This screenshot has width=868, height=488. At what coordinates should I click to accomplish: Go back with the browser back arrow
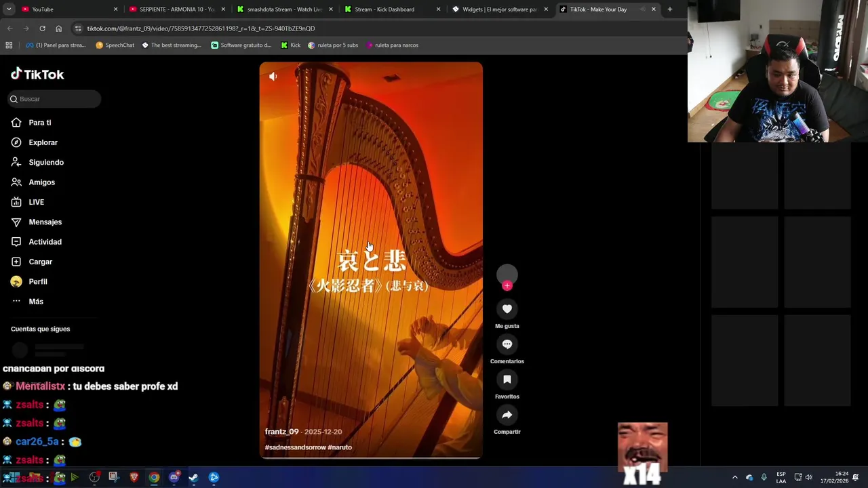pyautogui.click(x=9, y=28)
